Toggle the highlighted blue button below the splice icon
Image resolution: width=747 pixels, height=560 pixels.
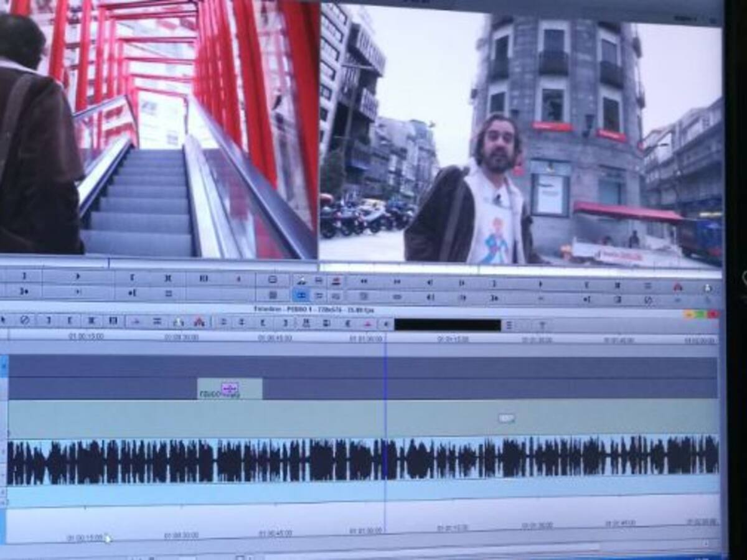tap(301, 296)
